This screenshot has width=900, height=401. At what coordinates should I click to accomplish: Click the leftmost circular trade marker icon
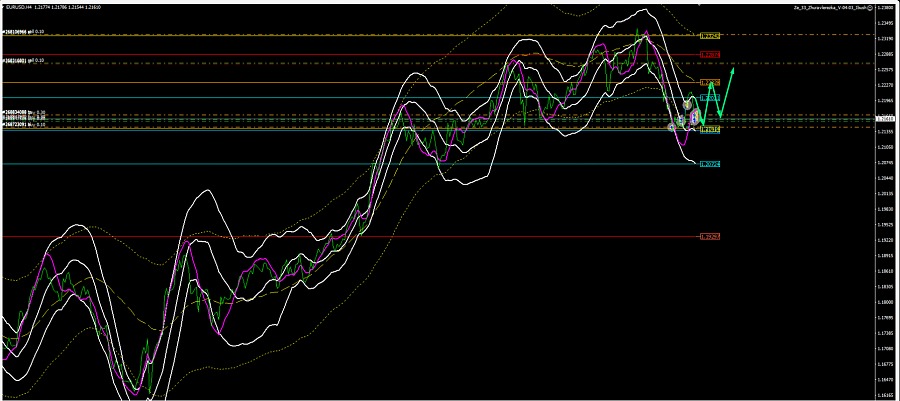point(671,126)
